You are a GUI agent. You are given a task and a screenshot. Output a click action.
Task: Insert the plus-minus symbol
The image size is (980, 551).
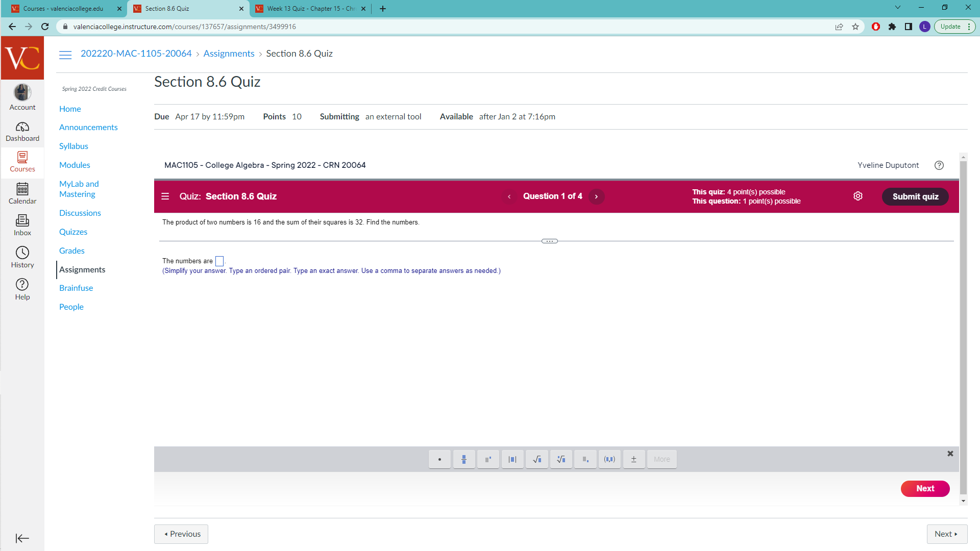[633, 459]
